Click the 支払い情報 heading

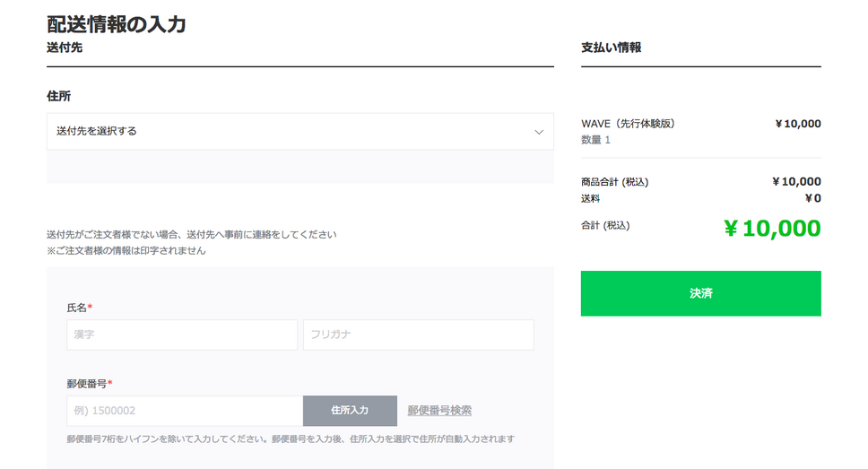click(611, 48)
